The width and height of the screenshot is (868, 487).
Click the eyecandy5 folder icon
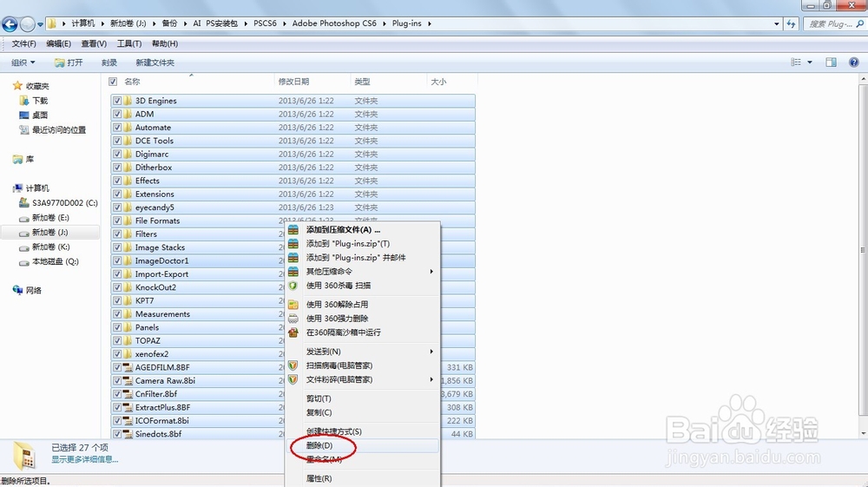[128, 207]
